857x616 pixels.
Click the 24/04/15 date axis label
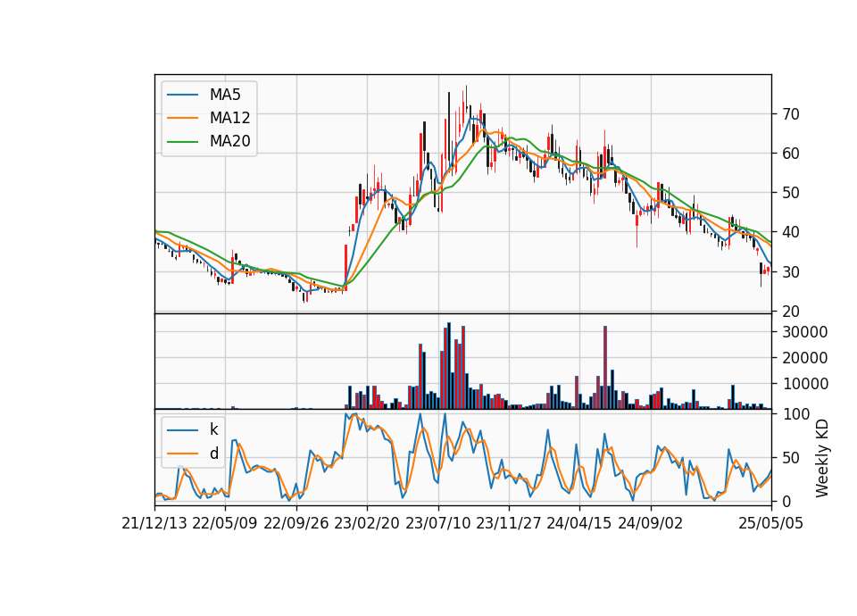coord(579,523)
